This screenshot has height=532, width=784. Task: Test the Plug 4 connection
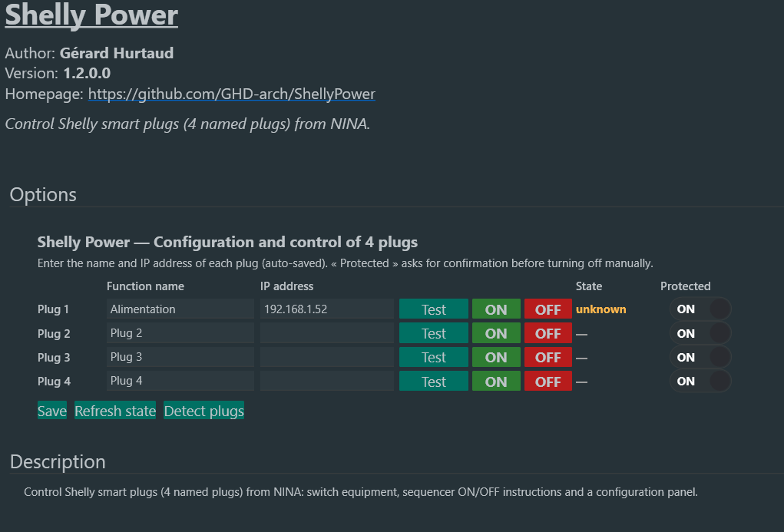tap(434, 381)
